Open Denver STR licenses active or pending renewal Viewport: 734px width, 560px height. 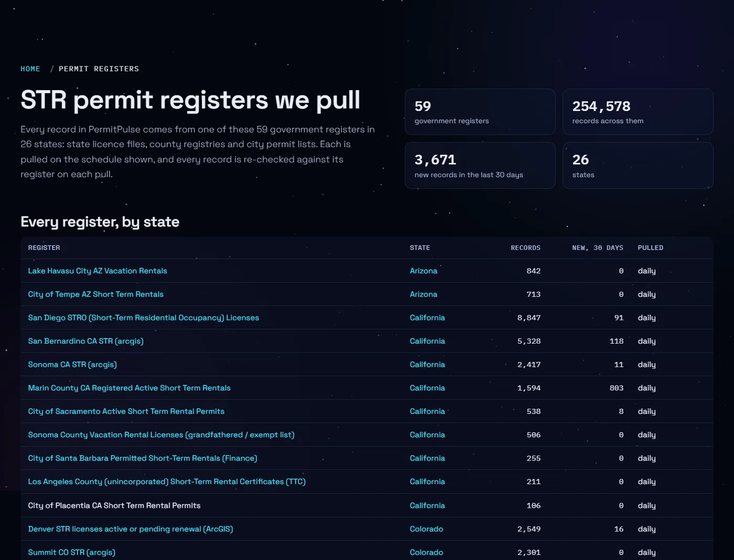[x=131, y=529]
